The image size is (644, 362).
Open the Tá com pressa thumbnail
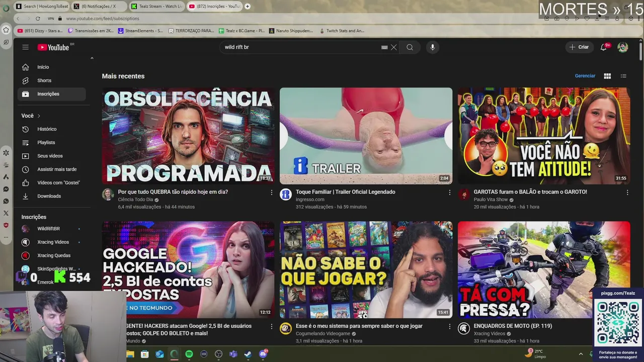[x=544, y=269]
